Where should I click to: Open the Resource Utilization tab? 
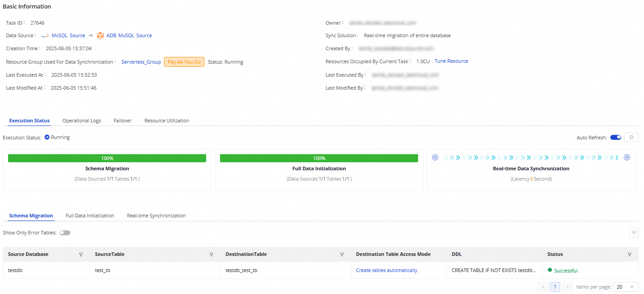tap(167, 121)
